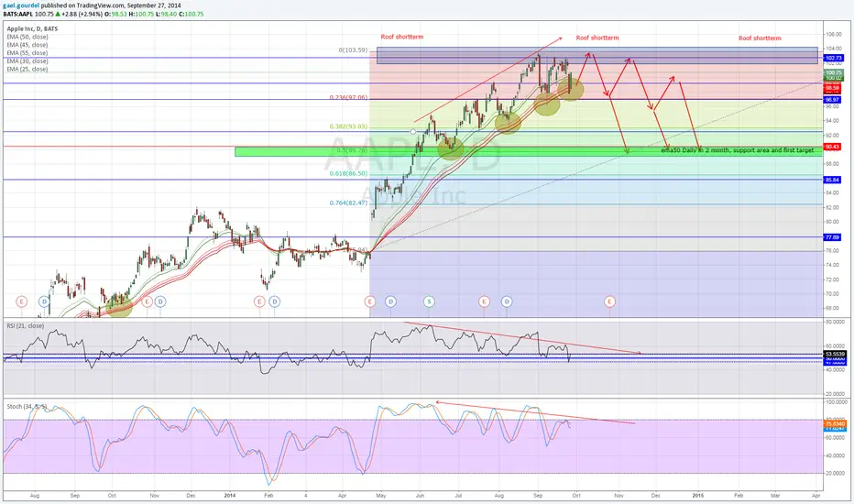This screenshot has width=854, height=504.
Task: Click the Fibonacci 0.236(97.06) level label
Action: click(x=348, y=97)
